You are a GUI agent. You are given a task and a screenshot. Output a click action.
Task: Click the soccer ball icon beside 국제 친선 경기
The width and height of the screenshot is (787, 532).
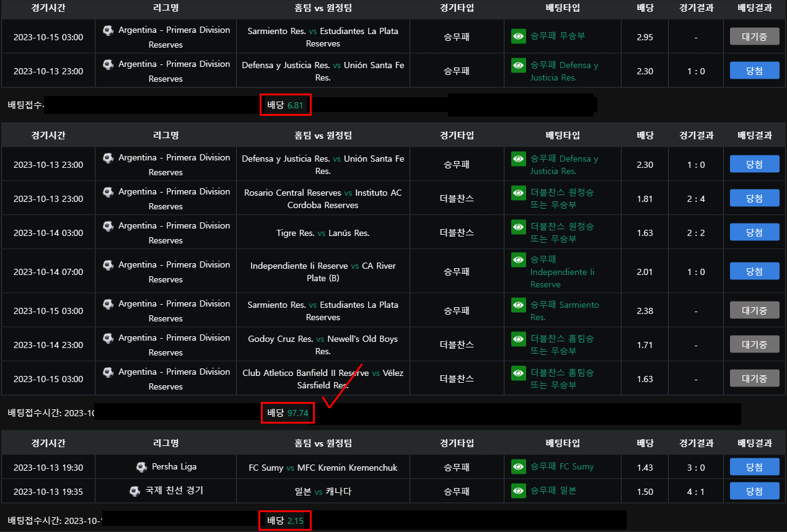tap(134, 491)
